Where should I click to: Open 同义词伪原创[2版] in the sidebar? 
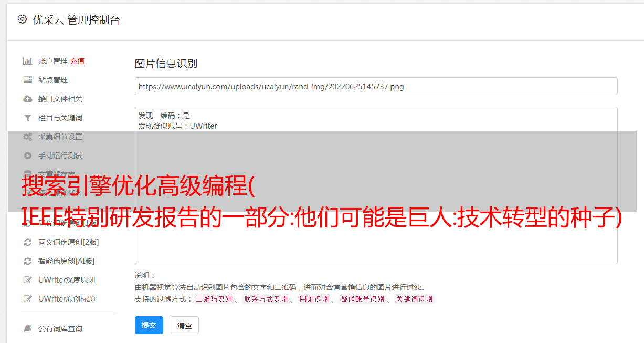point(69,242)
